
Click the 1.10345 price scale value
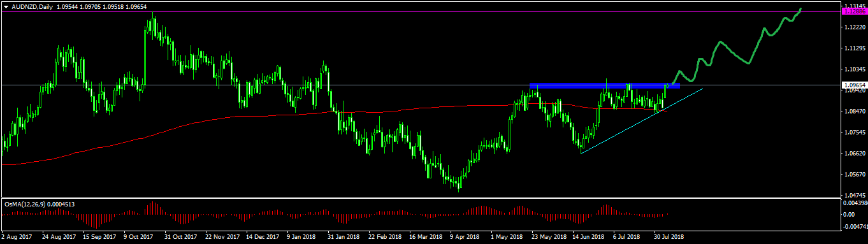coord(855,69)
